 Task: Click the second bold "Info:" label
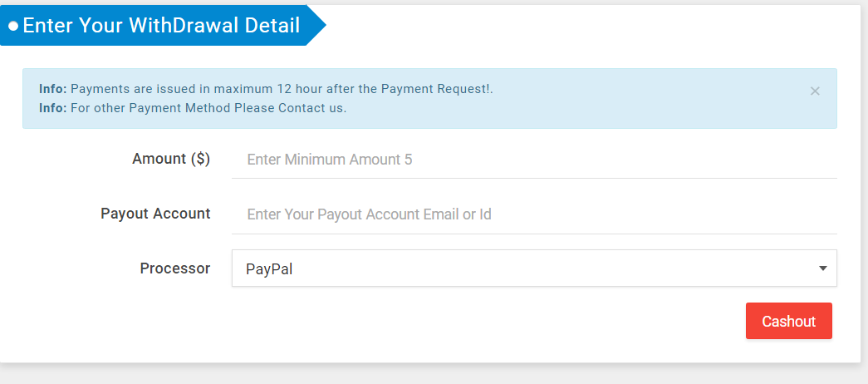[53, 108]
